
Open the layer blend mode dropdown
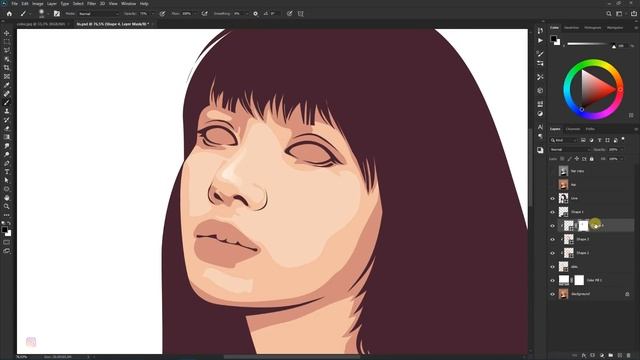569,150
